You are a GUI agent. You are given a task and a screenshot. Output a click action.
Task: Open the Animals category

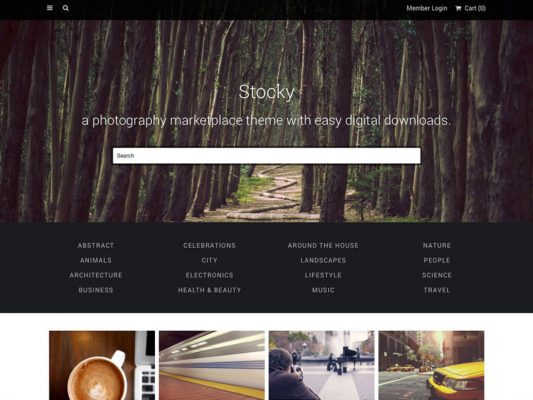click(96, 260)
